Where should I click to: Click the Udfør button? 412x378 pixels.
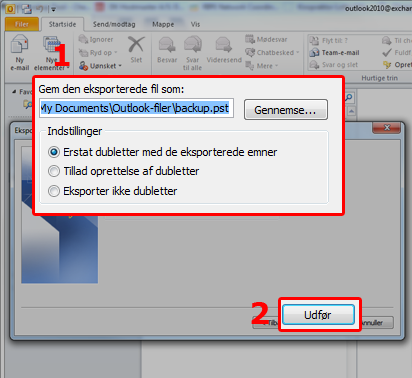[x=318, y=314]
